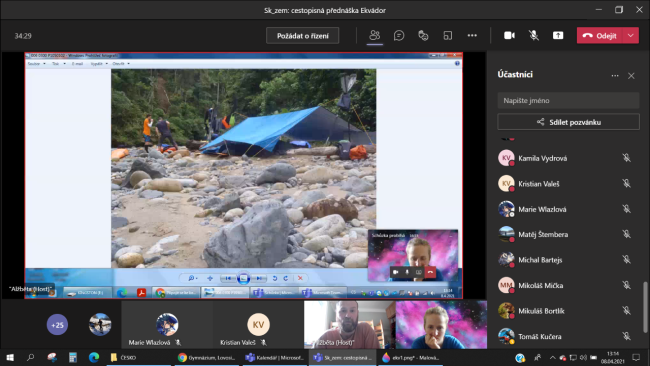Image resolution: width=650 pixels, height=366 pixels.
Task: Select the galaxy background video tile
Action: tap(441, 325)
